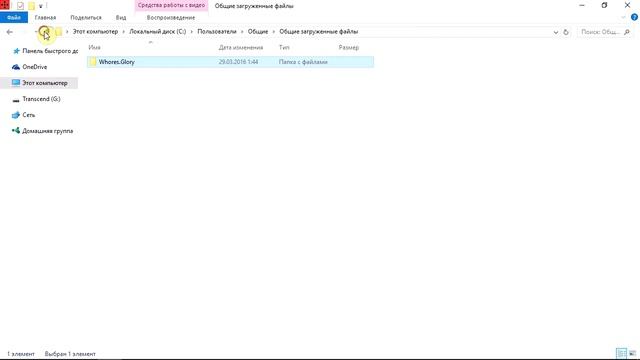Sort by the Имя column header
This screenshot has width=640, height=360.
pos(94,47)
